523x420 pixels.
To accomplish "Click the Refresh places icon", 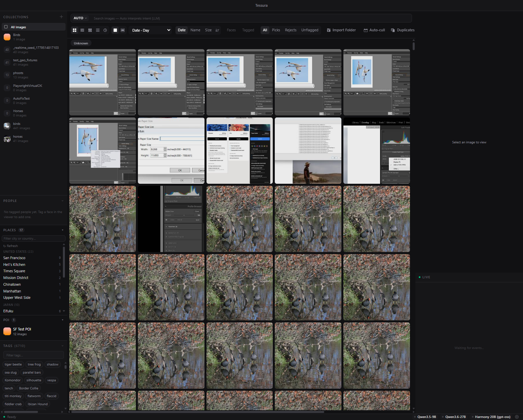I will pos(5,246).
